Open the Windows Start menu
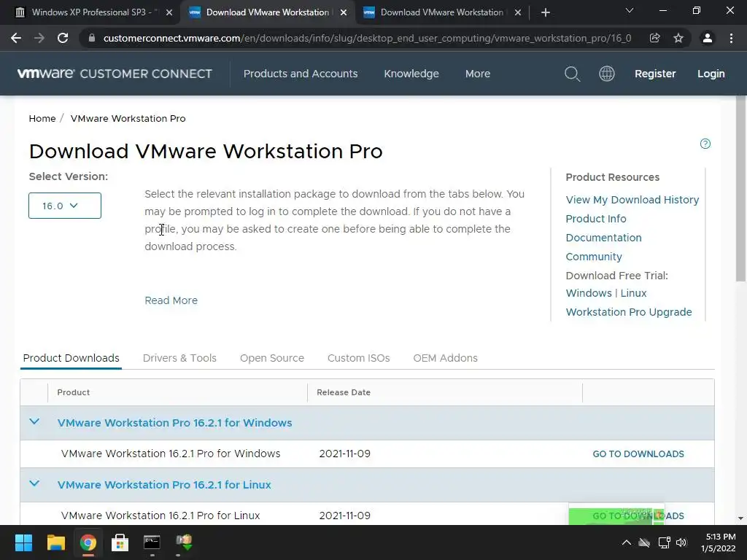The width and height of the screenshot is (747, 560). tap(23, 542)
